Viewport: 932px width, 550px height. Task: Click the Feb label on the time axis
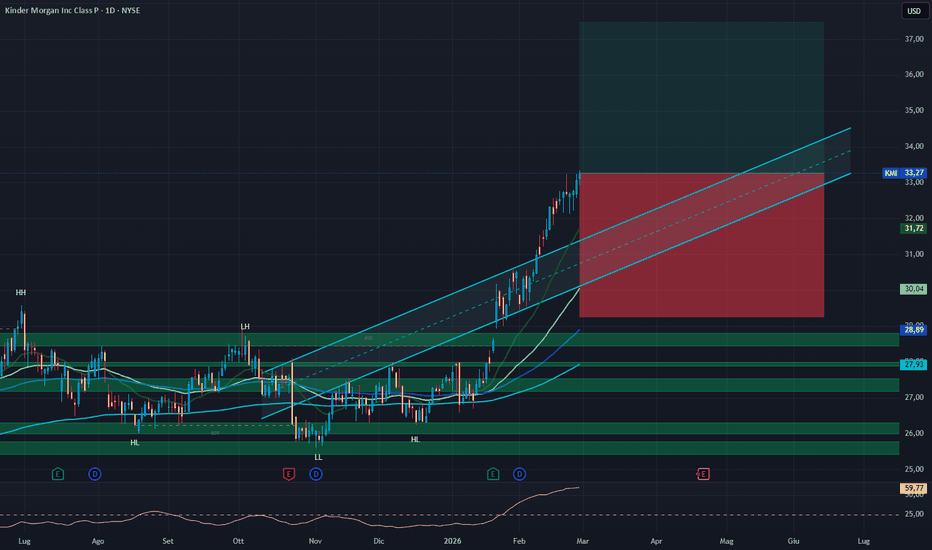tap(519, 541)
